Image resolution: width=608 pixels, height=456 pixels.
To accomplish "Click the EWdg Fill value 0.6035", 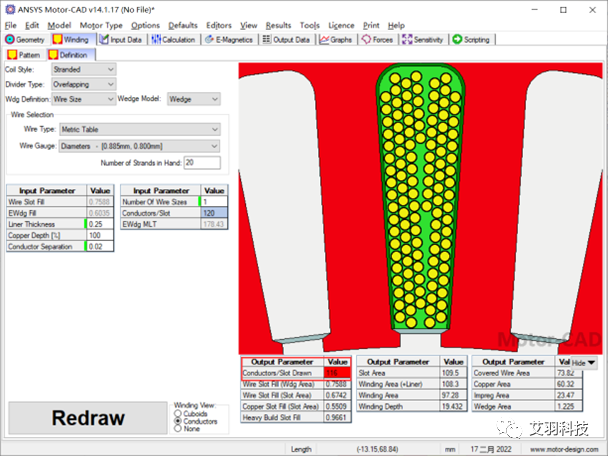I will coord(99,213).
